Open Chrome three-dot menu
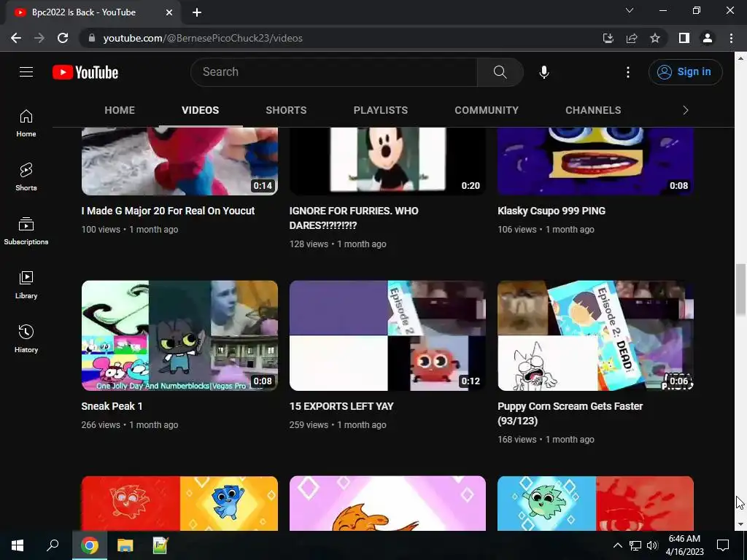This screenshot has height=560, width=747. 731,38
